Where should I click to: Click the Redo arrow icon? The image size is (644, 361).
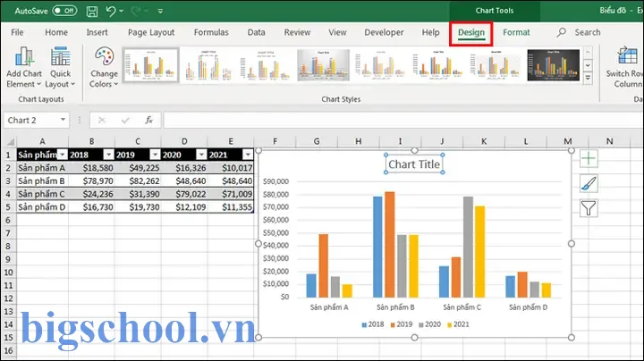[x=135, y=11]
